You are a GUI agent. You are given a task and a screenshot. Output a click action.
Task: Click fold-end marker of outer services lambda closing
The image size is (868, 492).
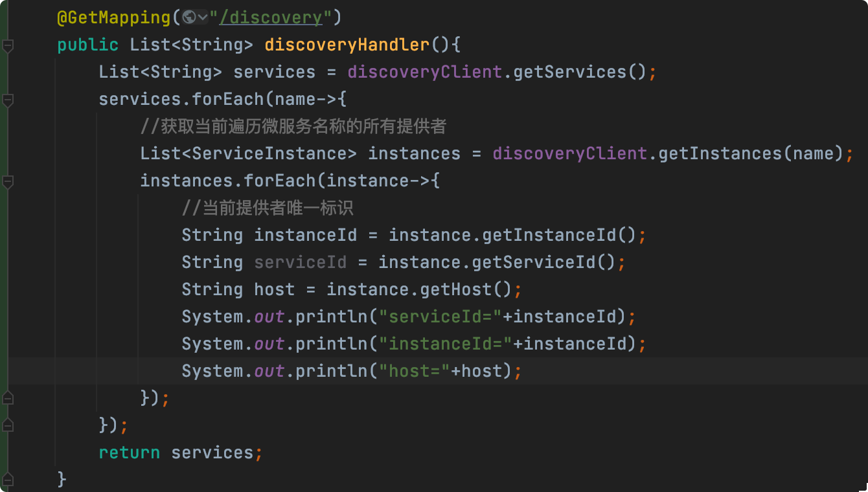[x=7, y=425]
